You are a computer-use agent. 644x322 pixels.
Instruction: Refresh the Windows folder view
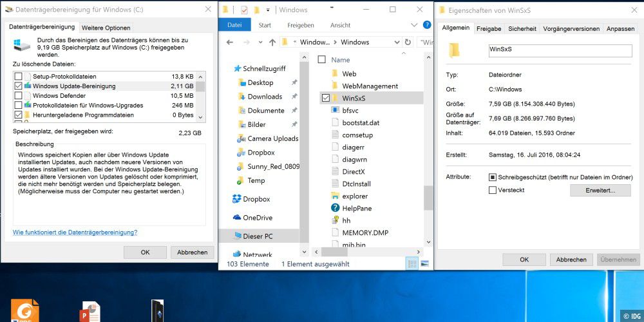pyautogui.click(x=408, y=43)
